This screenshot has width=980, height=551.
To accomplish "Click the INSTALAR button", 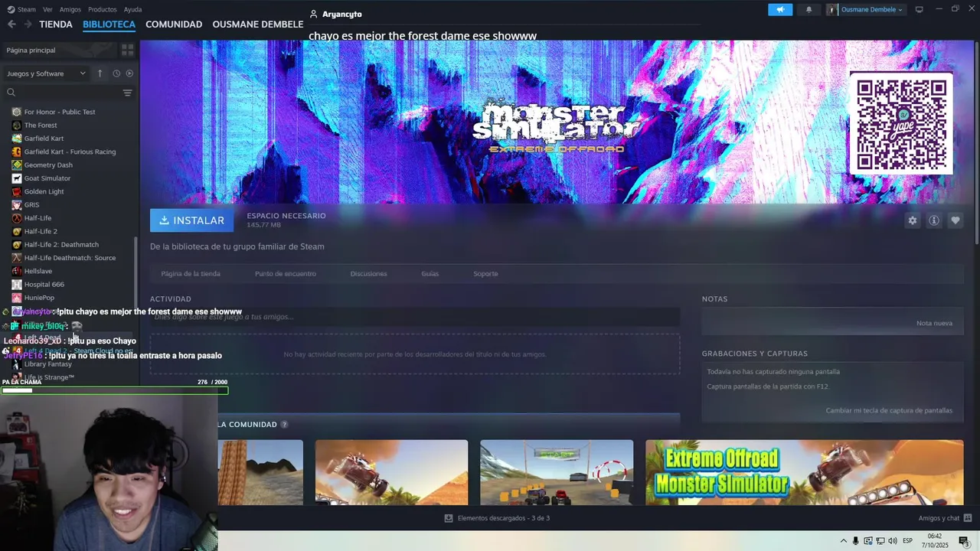I will point(192,220).
